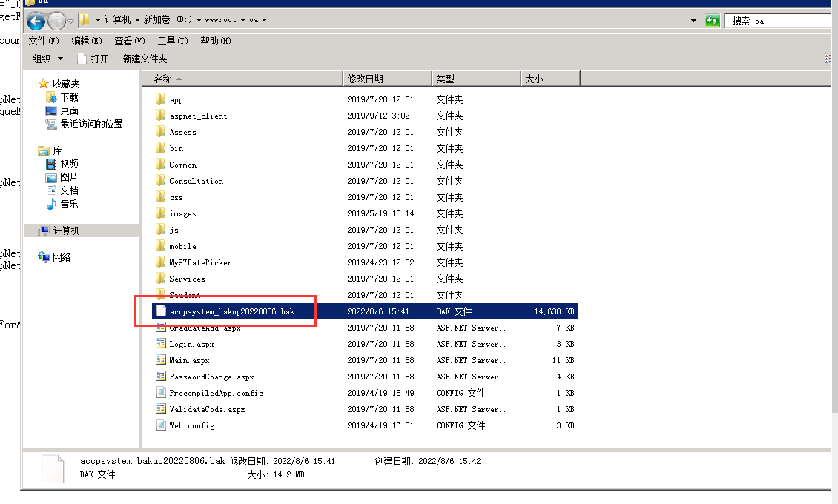Open address bar history dropdown arrow
Viewport: 838px width, 504px height.
[693, 21]
